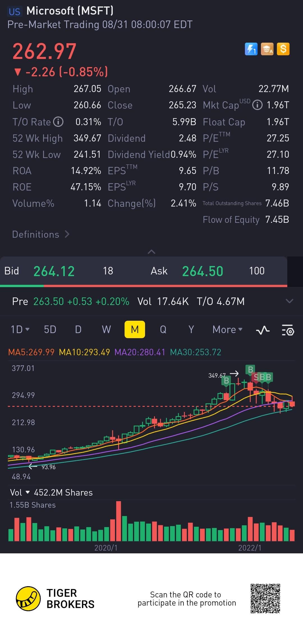Switch chart to quarterly Q timeframe

tap(163, 329)
